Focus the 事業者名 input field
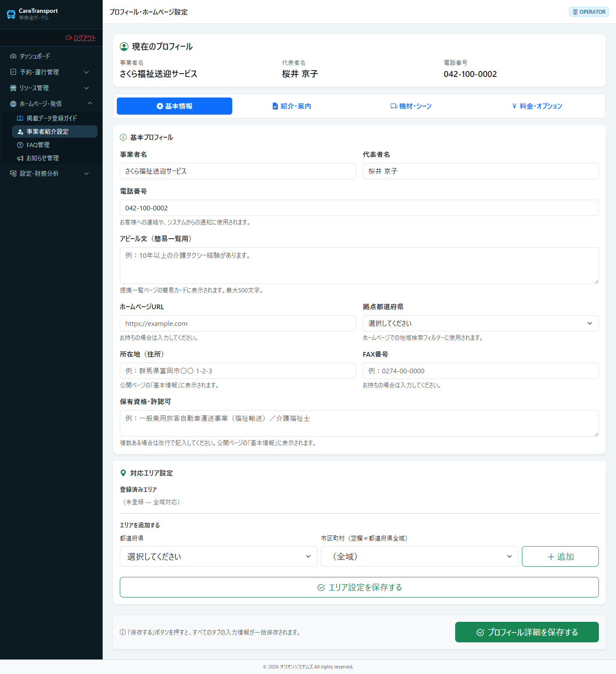This screenshot has width=616, height=674. [x=238, y=171]
